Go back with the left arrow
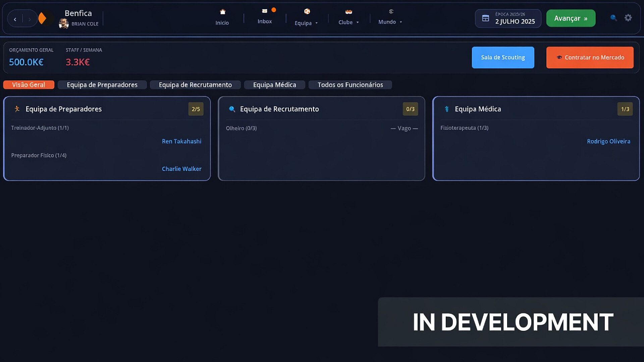Image resolution: width=644 pixels, height=362 pixels. click(15, 19)
